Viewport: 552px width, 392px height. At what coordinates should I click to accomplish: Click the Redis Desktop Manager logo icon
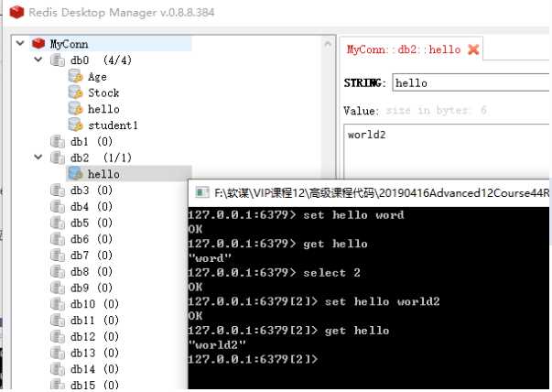click(x=16, y=12)
